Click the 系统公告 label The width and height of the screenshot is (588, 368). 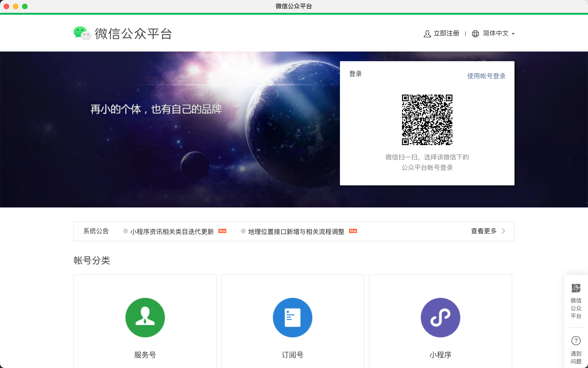(x=96, y=231)
